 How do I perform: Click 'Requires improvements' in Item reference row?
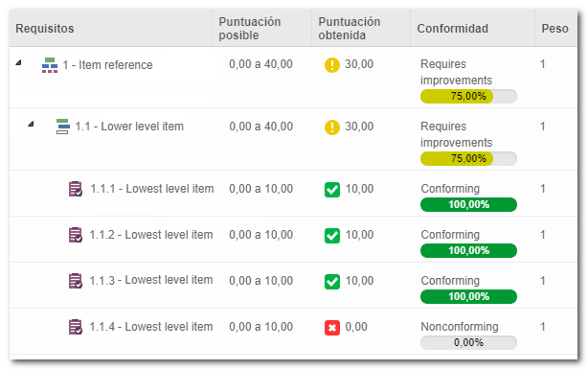pos(456,72)
